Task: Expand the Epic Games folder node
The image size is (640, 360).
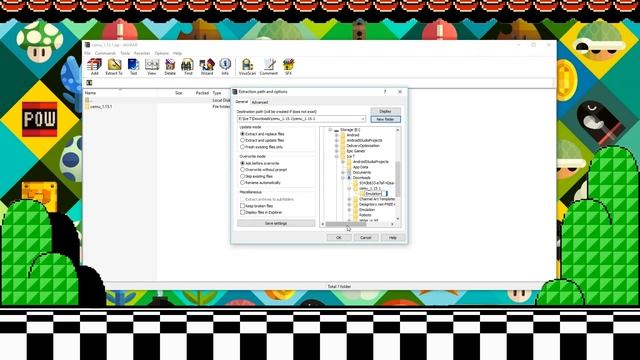Action: tap(336, 151)
